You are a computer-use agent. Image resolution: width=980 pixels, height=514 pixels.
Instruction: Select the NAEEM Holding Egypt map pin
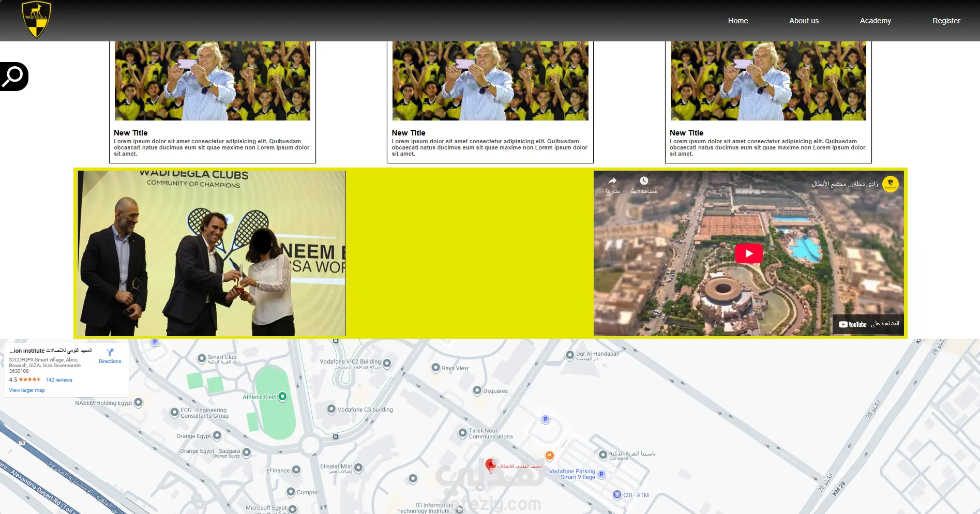[x=139, y=402]
